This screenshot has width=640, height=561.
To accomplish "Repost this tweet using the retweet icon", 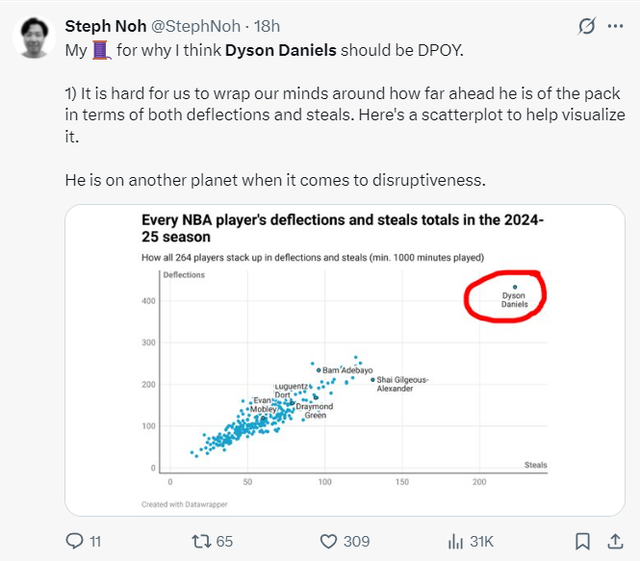I will pyautogui.click(x=199, y=541).
